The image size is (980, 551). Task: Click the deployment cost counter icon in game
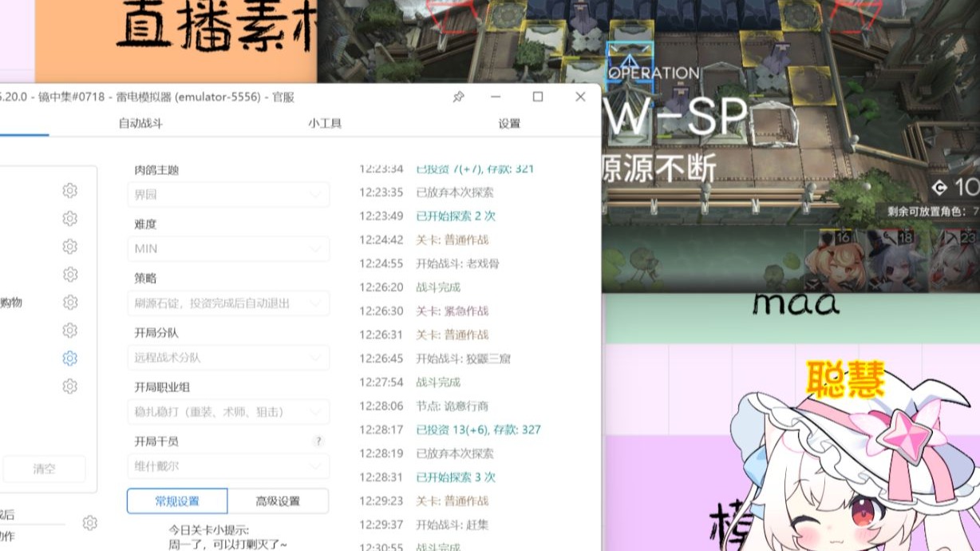[940, 188]
